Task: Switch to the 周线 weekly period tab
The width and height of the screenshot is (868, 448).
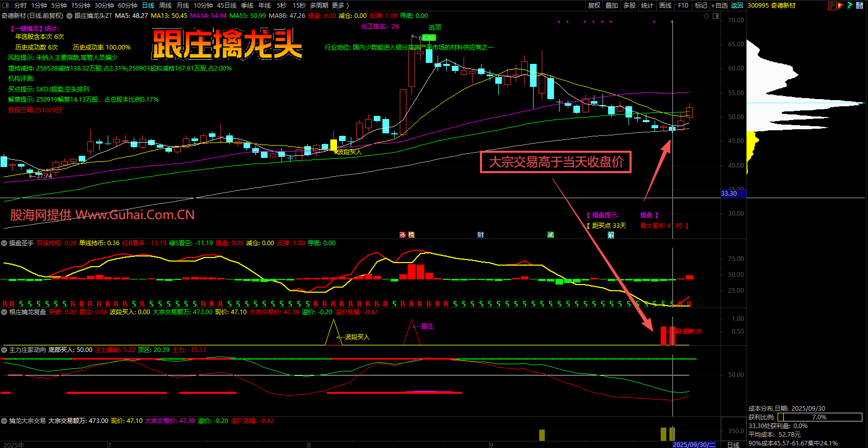Action: tap(165, 6)
